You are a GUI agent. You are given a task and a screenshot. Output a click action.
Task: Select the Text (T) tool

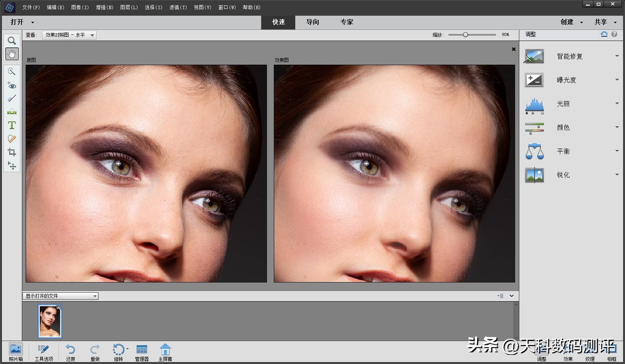(12, 125)
